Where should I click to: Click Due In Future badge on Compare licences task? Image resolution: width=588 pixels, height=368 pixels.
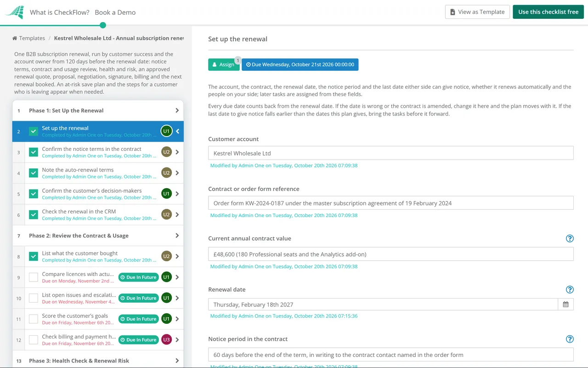(x=138, y=277)
